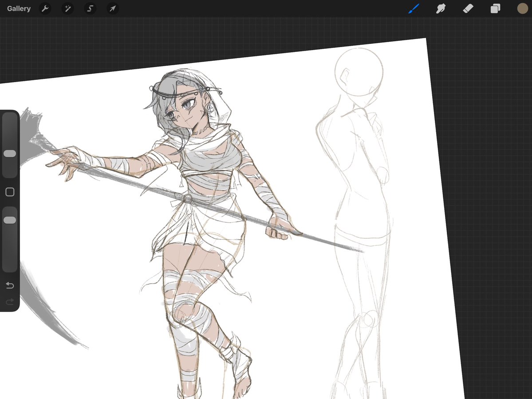Open the Adjustments magic wand menu
This screenshot has width=532, height=399.
[67, 8]
